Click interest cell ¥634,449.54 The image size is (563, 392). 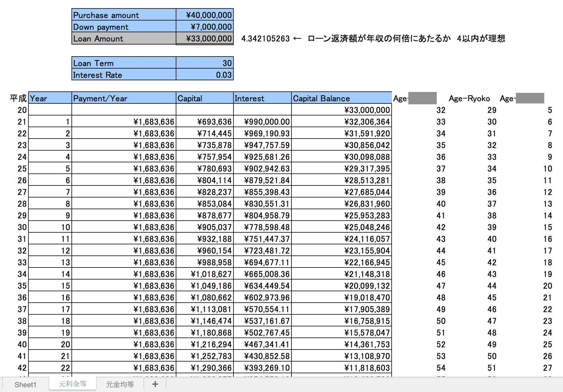coord(262,286)
